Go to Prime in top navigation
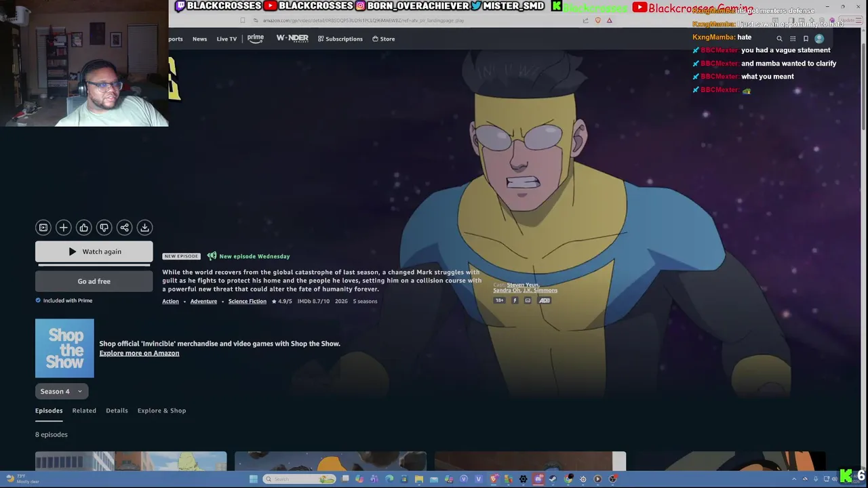The width and height of the screenshot is (868, 488). [256, 39]
